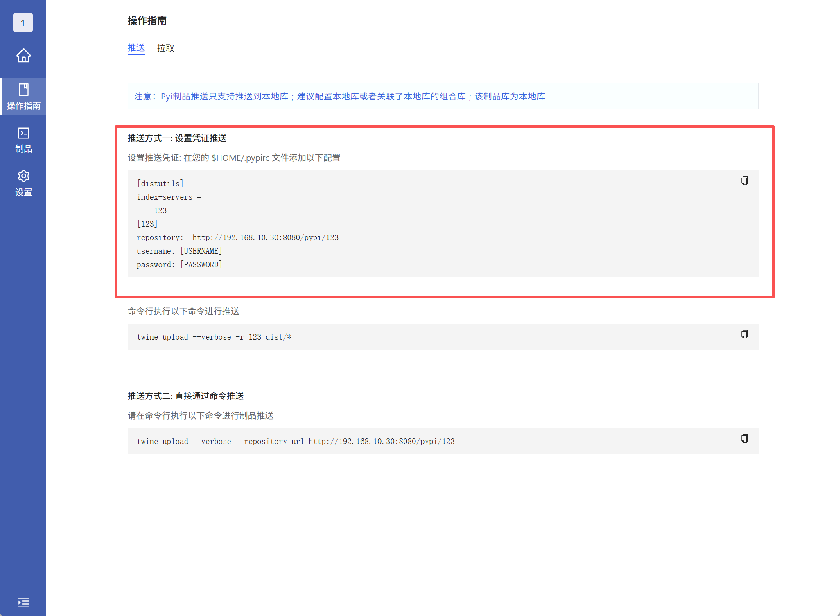Click the repository-url command text
840x616 pixels.
296,441
